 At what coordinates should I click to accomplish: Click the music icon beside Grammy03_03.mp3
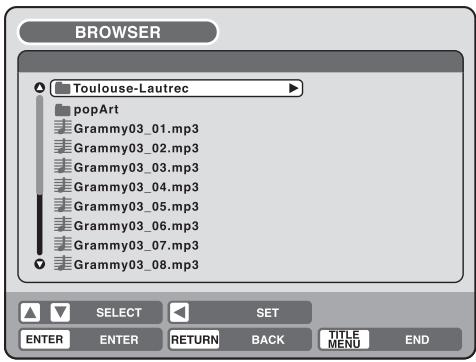63,166
